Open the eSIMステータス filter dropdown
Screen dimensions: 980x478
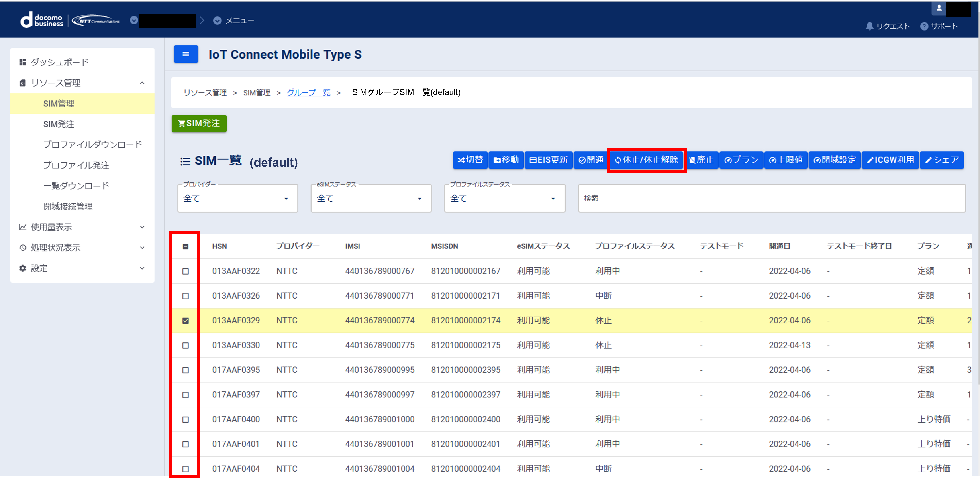(371, 198)
